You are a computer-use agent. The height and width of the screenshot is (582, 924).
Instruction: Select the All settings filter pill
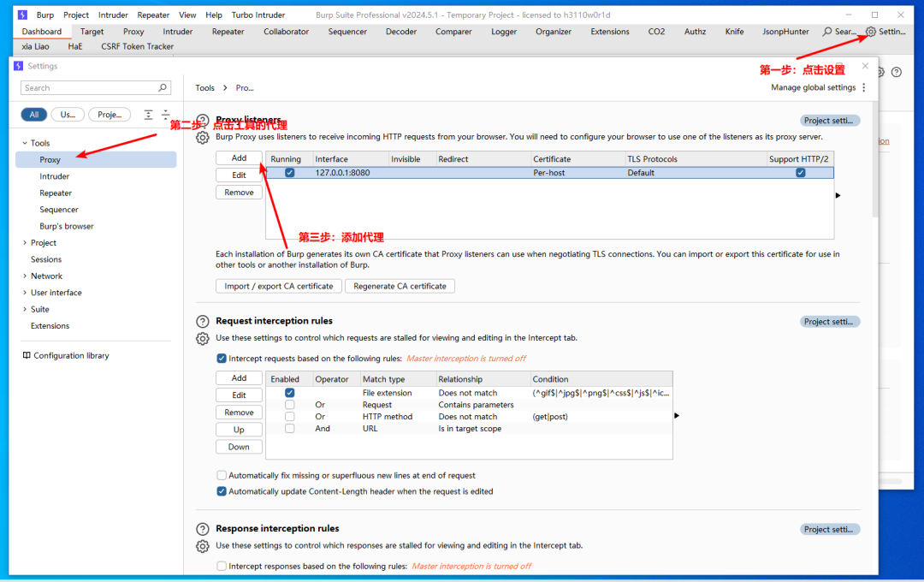coord(34,115)
